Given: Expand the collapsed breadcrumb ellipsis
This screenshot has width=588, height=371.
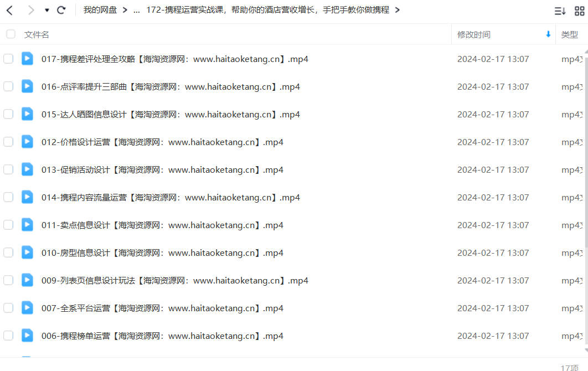Looking at the screenshot, I should pyautogui.click(x=137, y=10).
